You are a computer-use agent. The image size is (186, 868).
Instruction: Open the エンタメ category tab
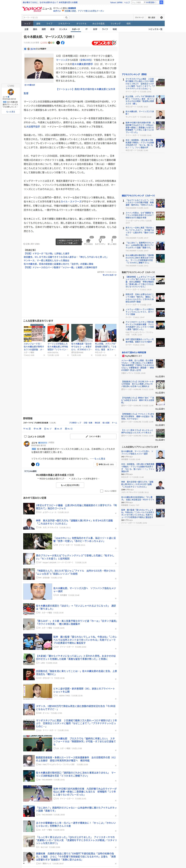tap(63, 29)
